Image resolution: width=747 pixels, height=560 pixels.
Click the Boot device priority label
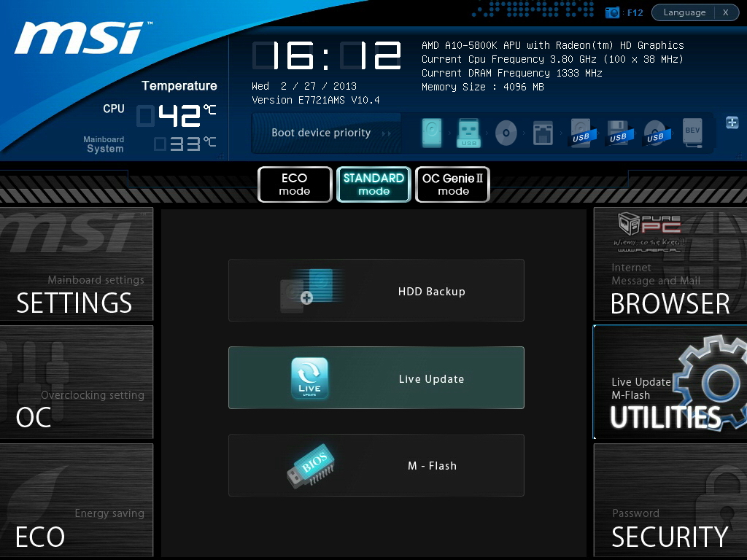pos(321,133)
